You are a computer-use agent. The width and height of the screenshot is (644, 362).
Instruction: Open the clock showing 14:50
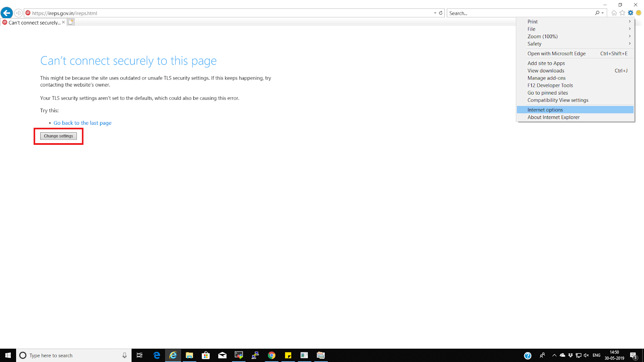tap(614, 355)
